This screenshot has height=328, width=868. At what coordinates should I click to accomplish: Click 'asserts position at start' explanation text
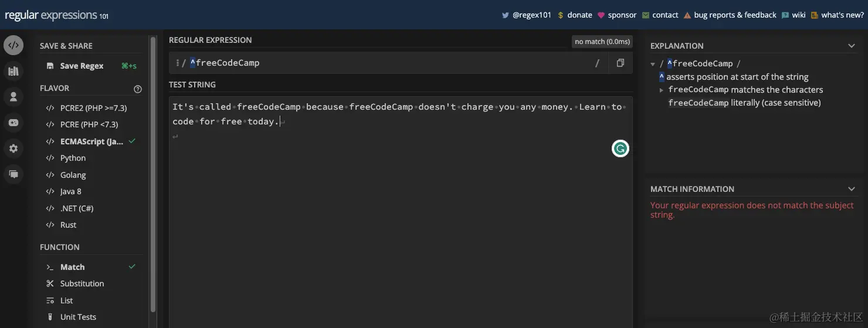tap(737, 77)
